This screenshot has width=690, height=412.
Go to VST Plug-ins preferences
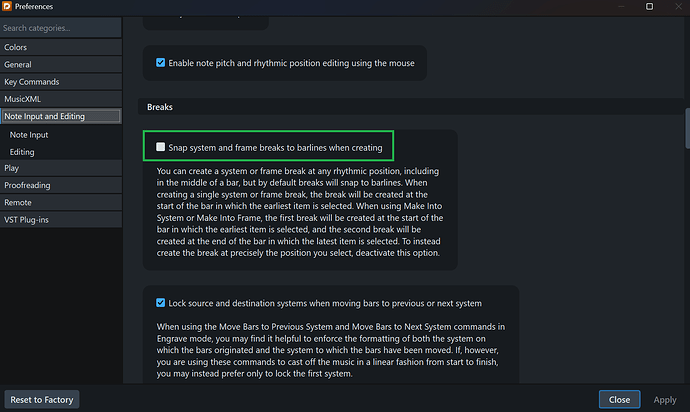coord(28,220)
